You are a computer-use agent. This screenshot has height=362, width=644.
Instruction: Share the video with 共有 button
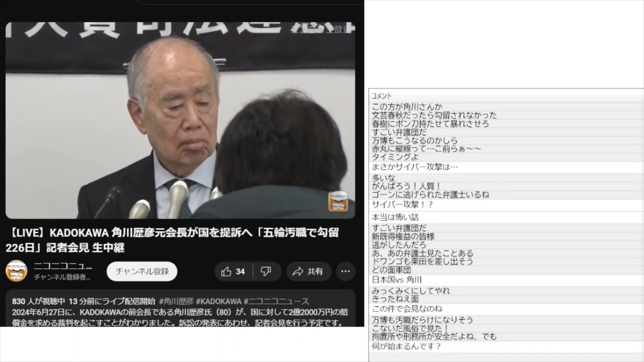click(308, 271)
